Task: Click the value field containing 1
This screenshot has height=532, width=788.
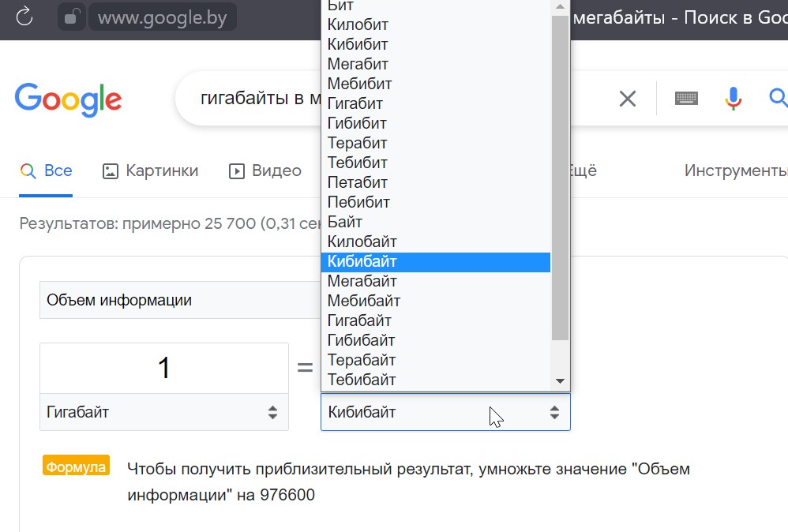Action: coord(163,368)
